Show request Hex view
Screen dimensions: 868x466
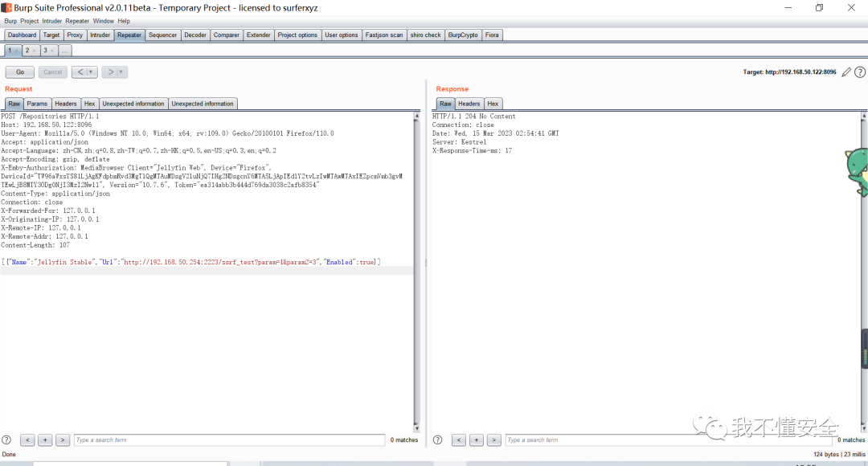tap(90, 104)
